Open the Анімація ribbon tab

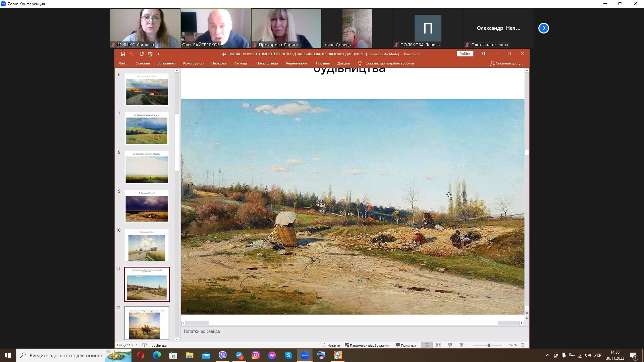click(241, 63)
